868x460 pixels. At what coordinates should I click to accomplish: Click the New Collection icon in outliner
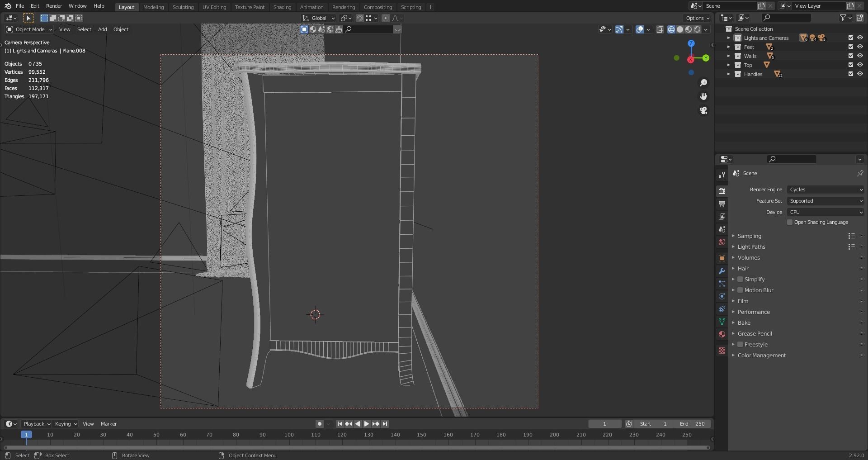pos(860,18)
